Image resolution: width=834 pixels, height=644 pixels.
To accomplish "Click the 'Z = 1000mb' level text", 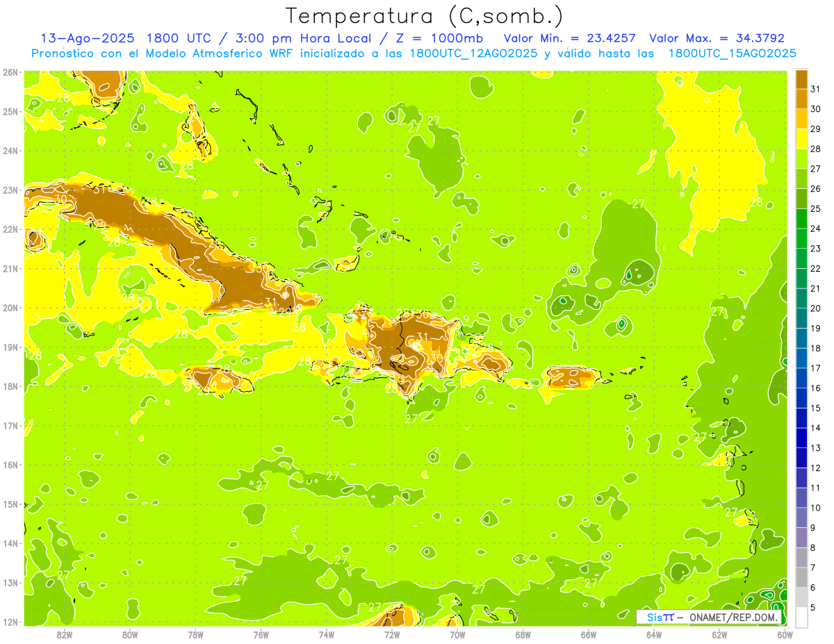I will 439,38.
